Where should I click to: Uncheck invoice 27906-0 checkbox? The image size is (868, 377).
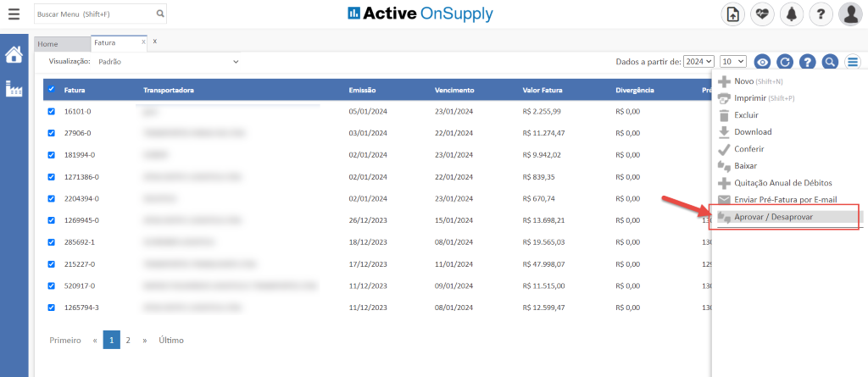(52, 133)
